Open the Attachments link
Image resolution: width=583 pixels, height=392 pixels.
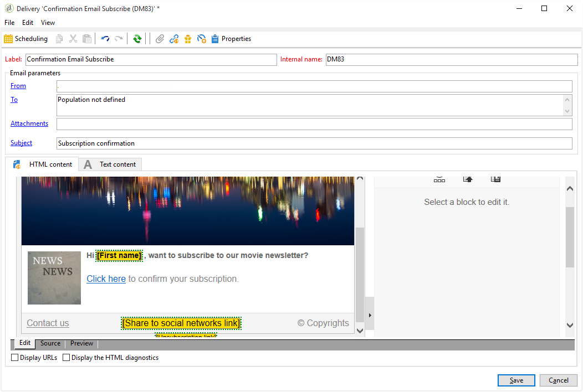coord(29,123)
